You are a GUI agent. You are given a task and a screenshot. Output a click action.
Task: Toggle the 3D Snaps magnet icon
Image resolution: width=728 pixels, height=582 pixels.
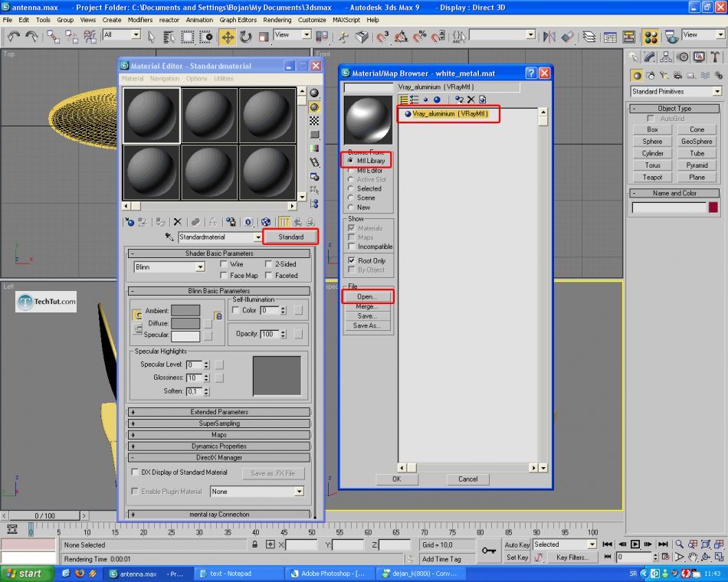pos(382,37)
